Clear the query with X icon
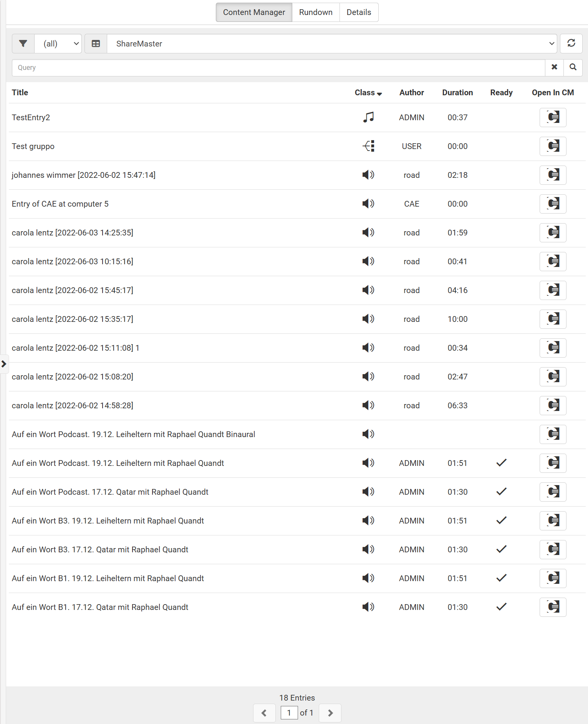The width and height of the screenshot is (588, 724). pyautogui.click(x=554, y=67)
